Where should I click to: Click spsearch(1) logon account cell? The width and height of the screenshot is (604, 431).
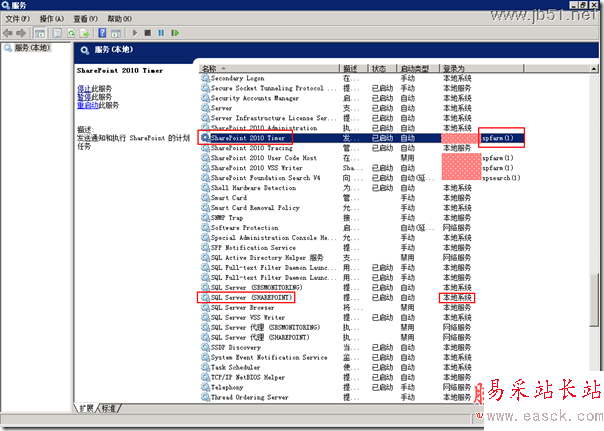pyautogui.click(x=501, y=178)
